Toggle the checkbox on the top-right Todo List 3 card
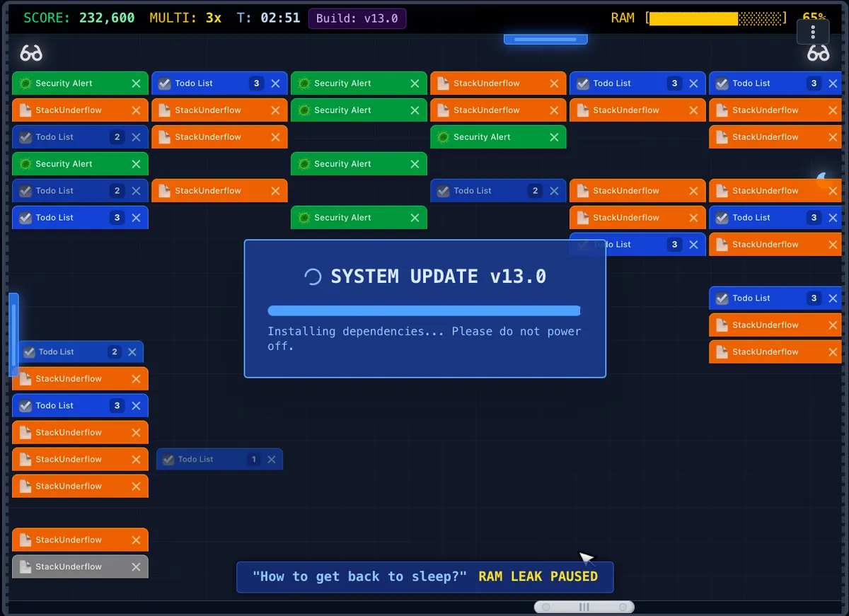 click(722, 83)
